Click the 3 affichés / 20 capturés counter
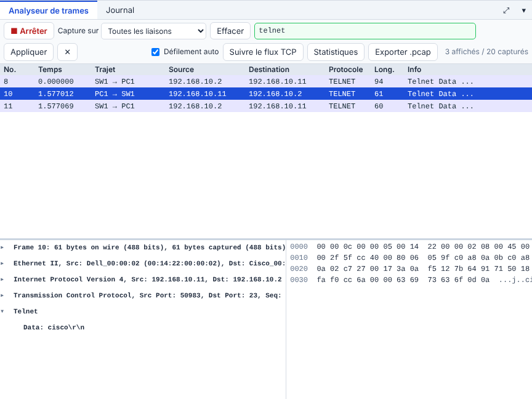Screen dimensions: 532x399 [486, 52]
